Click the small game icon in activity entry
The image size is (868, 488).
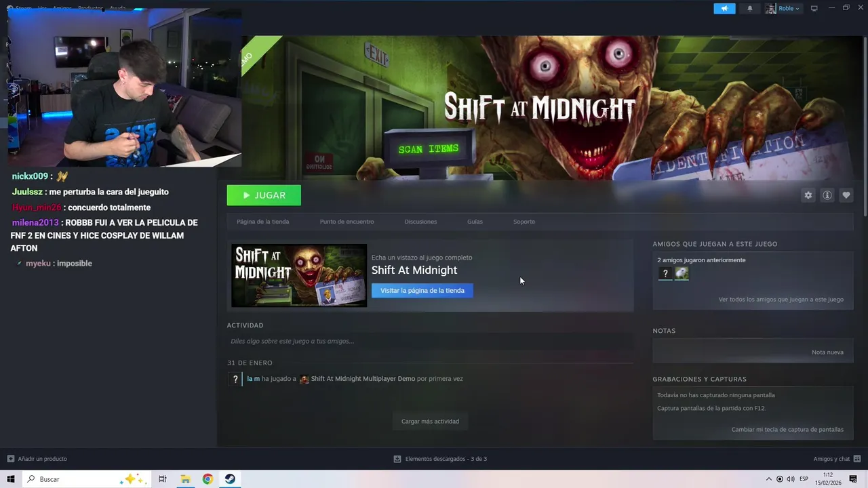(x=304, y=379)
